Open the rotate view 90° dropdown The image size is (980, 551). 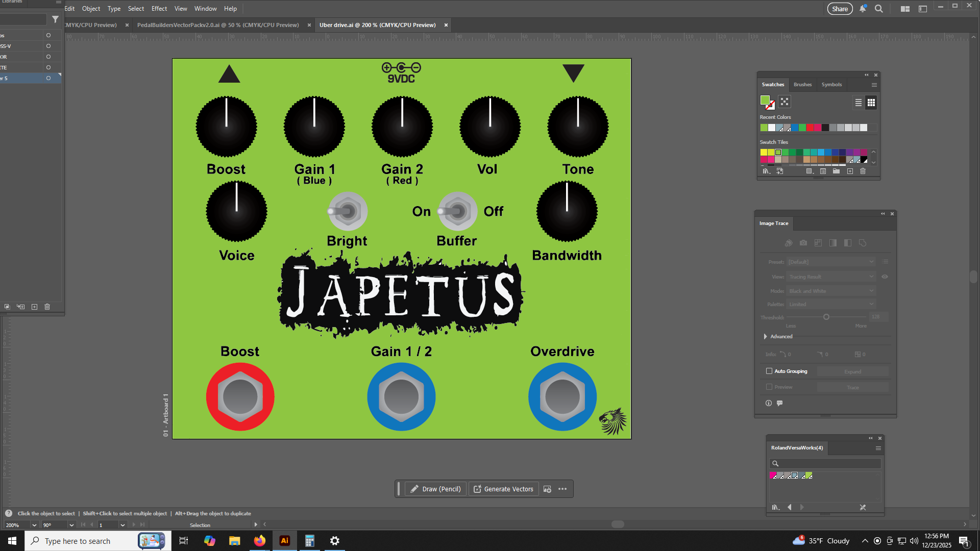[71, 525]
